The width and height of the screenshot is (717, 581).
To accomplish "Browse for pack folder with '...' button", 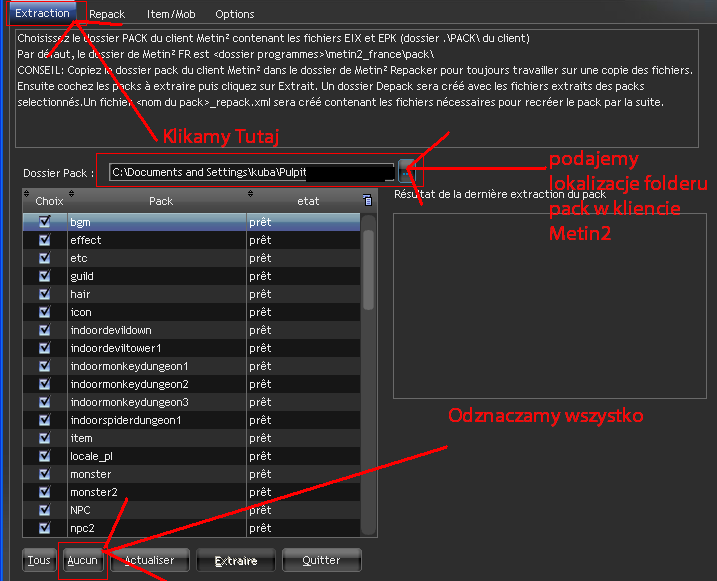I will pos(406,171).
